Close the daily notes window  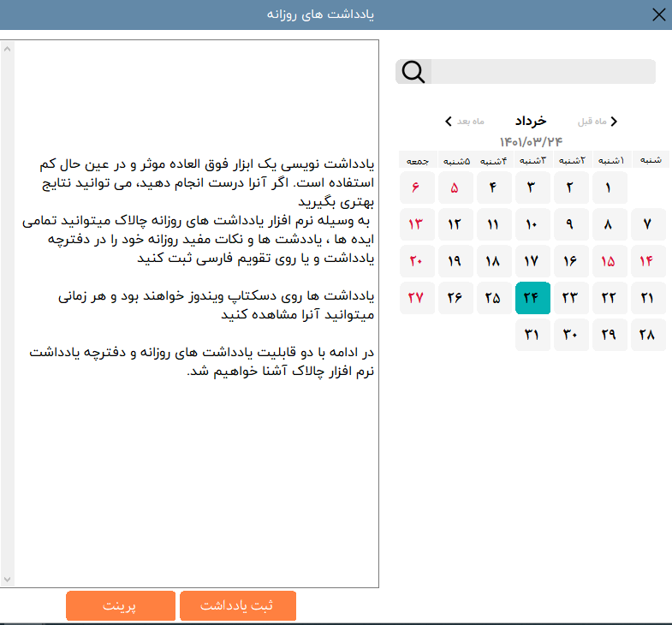(x=658, y=15)
